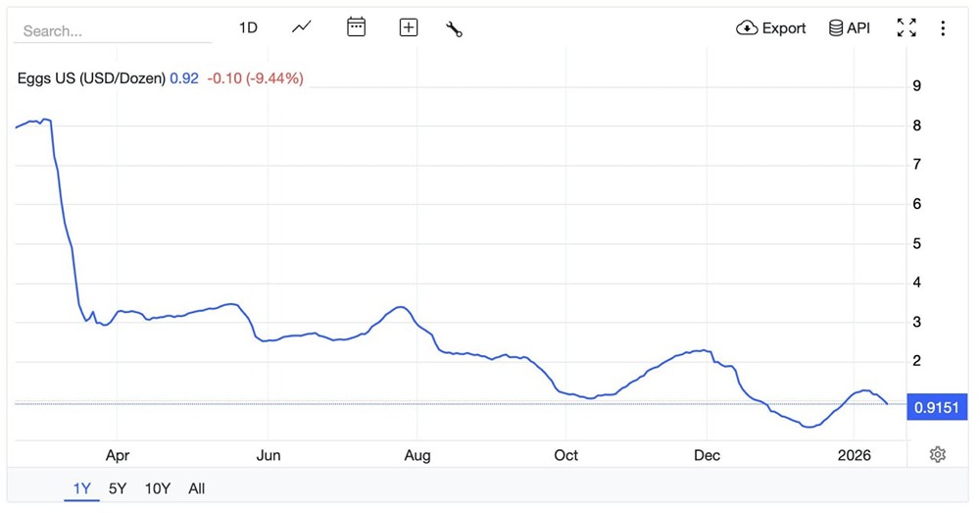The width and height of the screenshot is (980, 513).
Task: Click the blue price line near Aug peak
Action: (x=398, y=307)
